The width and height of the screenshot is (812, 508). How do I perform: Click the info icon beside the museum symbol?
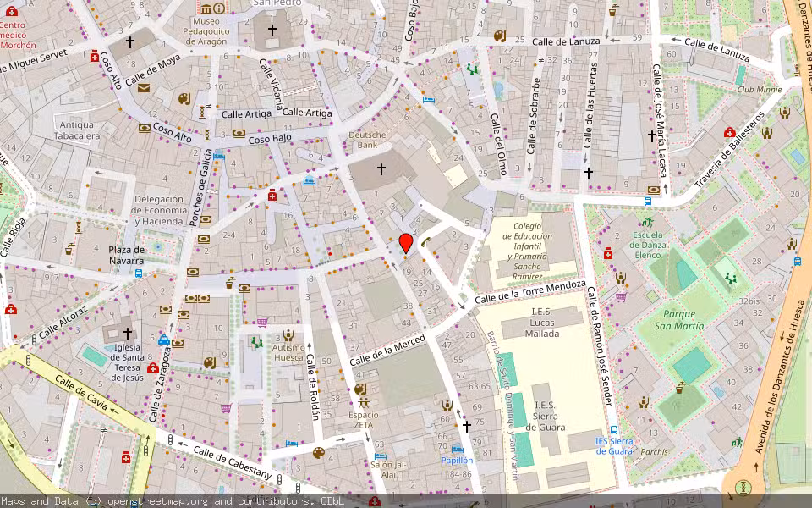pyautogui.click(x=219, y=8)
